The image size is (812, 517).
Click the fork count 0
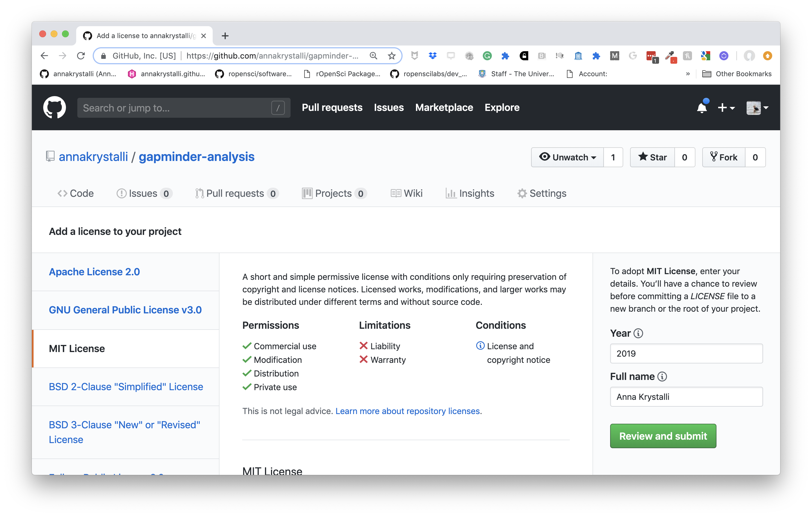coord(755,157)
